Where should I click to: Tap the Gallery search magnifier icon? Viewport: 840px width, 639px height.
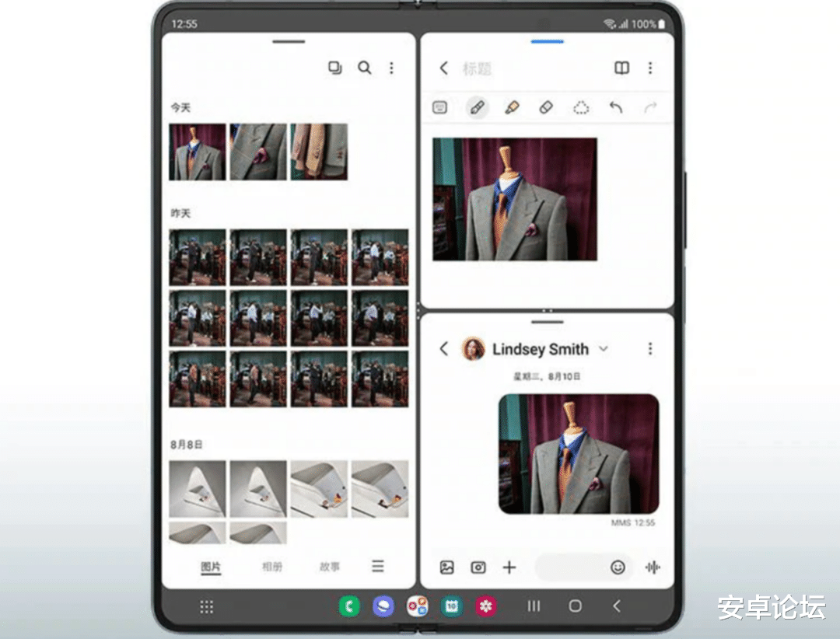coord(364,68)
